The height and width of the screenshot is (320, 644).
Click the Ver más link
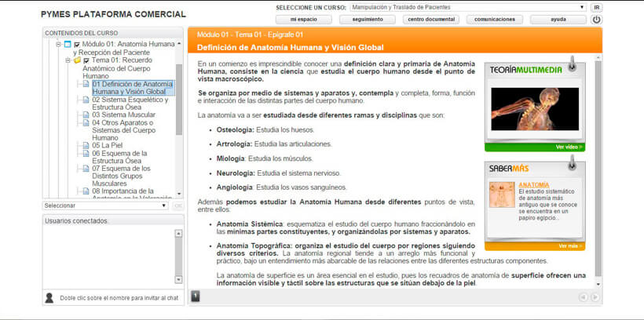(570, 246)
